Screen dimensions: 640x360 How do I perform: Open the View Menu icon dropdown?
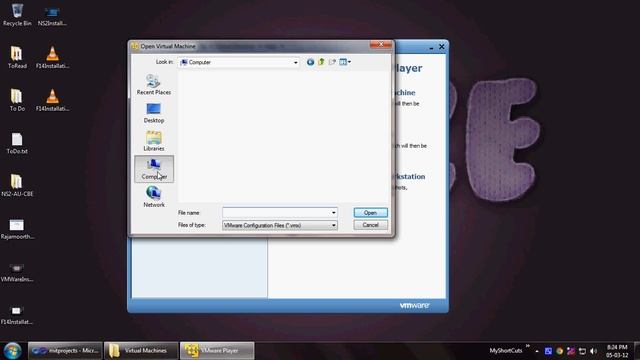click(345, 62)
